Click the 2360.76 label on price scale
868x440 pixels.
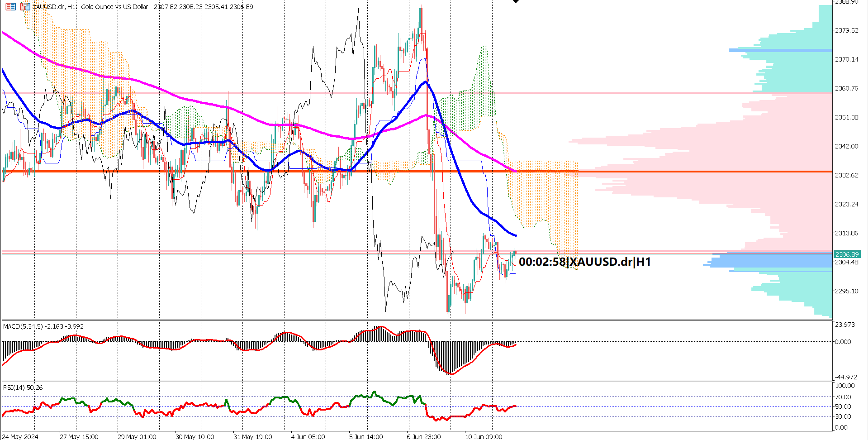[x=846, y=88]
